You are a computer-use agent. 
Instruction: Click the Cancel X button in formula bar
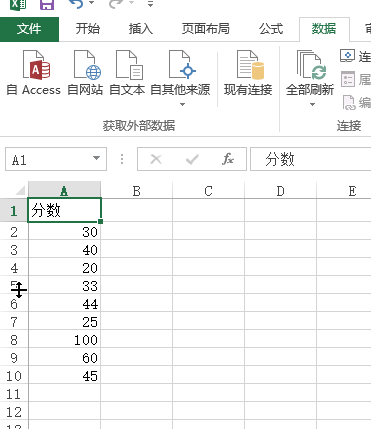point(156,159)
